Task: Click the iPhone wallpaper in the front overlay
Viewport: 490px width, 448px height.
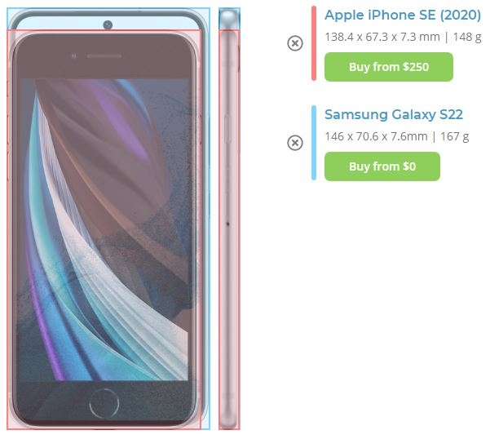Action: coord(104,230)
